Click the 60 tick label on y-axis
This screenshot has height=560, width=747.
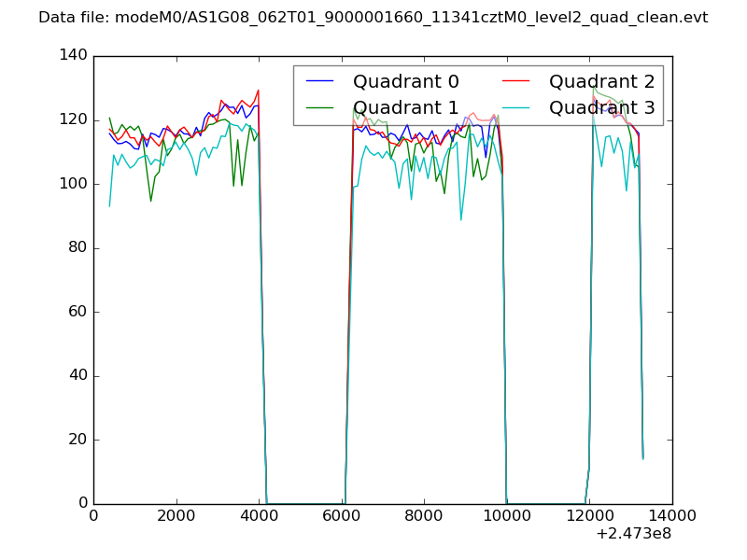(x=80, y=312)
